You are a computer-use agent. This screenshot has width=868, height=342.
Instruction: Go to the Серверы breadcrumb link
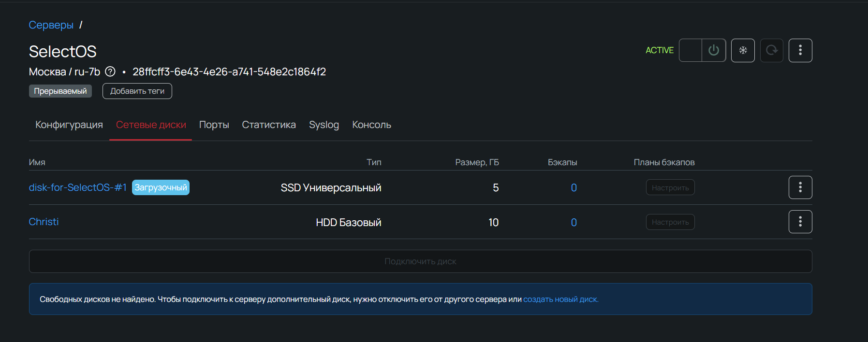click(51, 25)
